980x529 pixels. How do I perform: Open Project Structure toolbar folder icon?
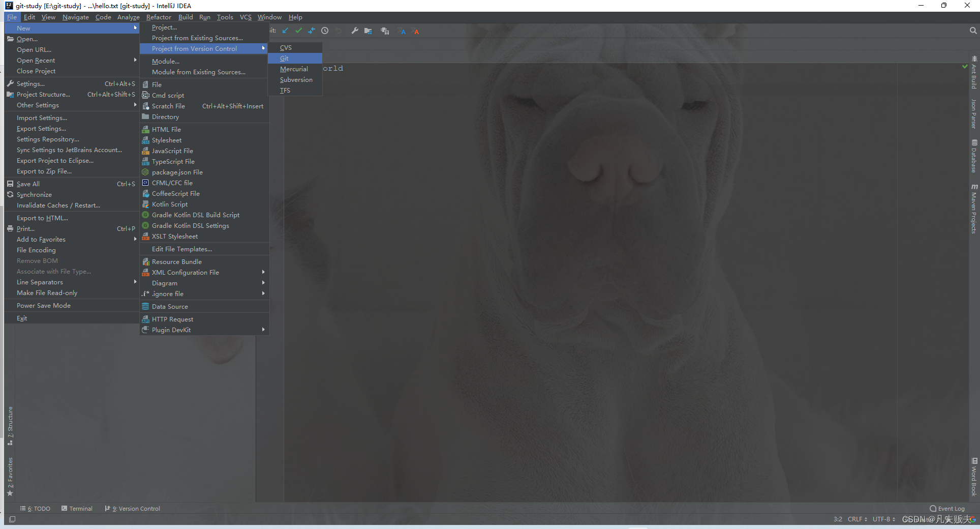[x=368, y=31]
